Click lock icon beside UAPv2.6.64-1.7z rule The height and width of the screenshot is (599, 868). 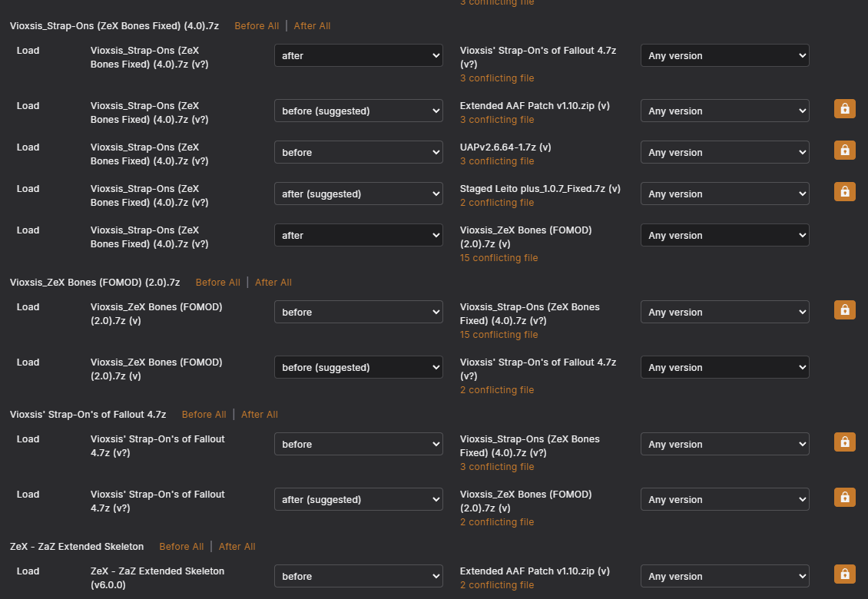pos(845,150)
